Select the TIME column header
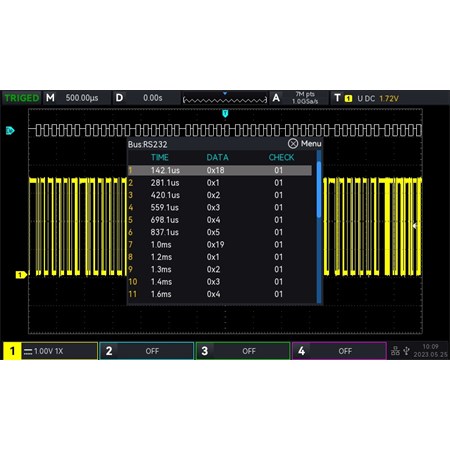The height and width of the screenshot is (450, 450). [x=160, y=157]
